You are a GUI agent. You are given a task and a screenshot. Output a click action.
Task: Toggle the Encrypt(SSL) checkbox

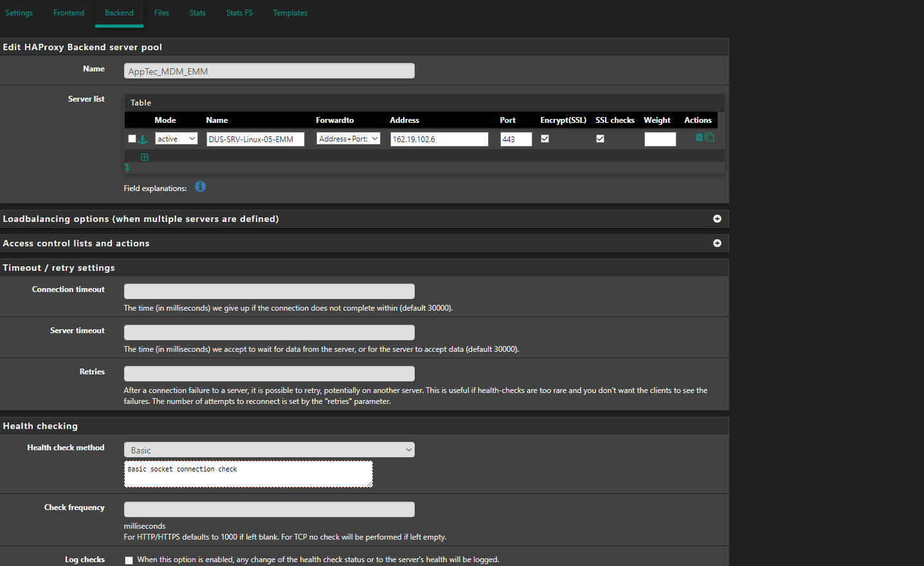tap(545, 138)
